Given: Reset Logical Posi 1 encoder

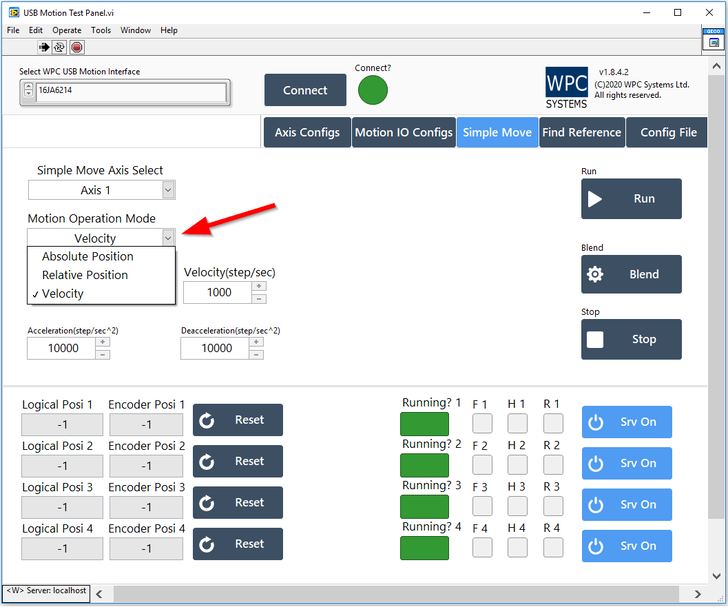Looking at the screenshot, I should point(237,420).
